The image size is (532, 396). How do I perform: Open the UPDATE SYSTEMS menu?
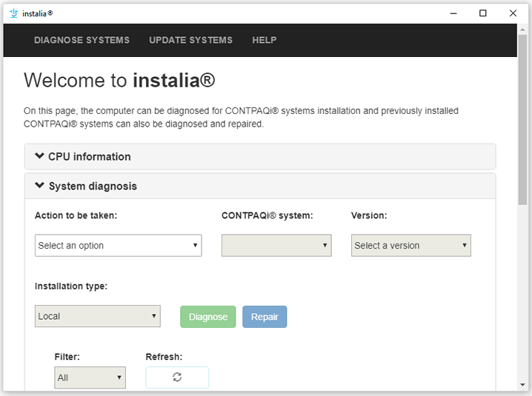tap(190, 40)
